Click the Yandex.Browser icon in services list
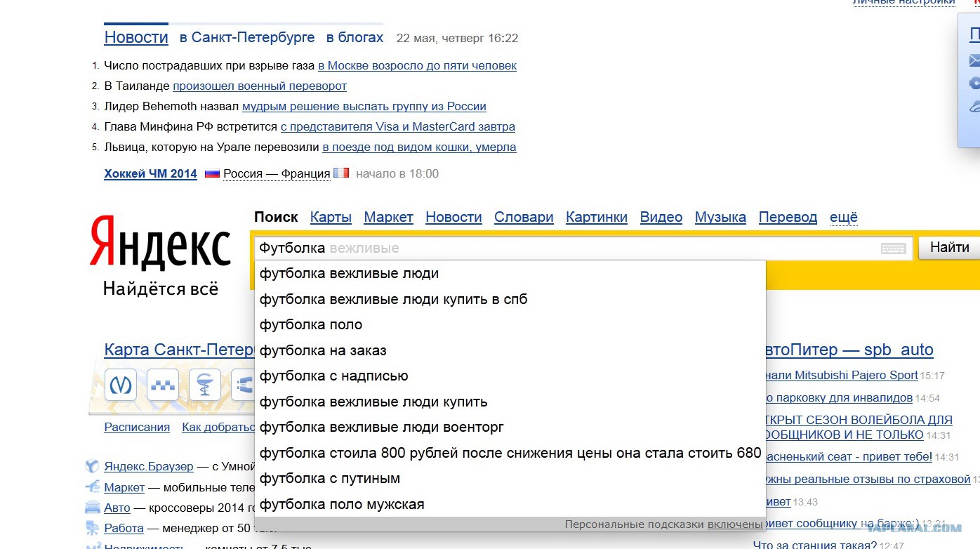Screen dimensions: 980x549 (92, 466)
